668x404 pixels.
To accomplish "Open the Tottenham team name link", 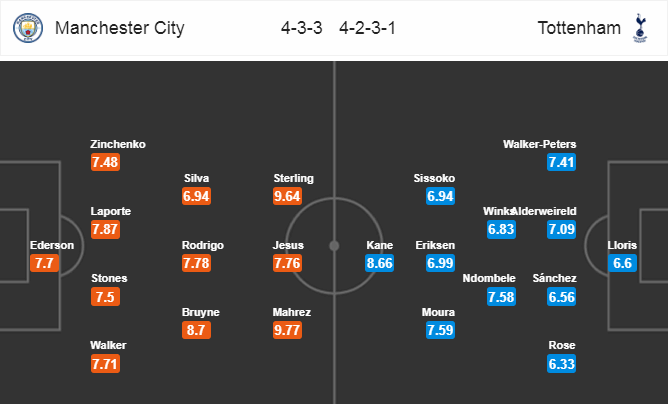I will (579, 28).
